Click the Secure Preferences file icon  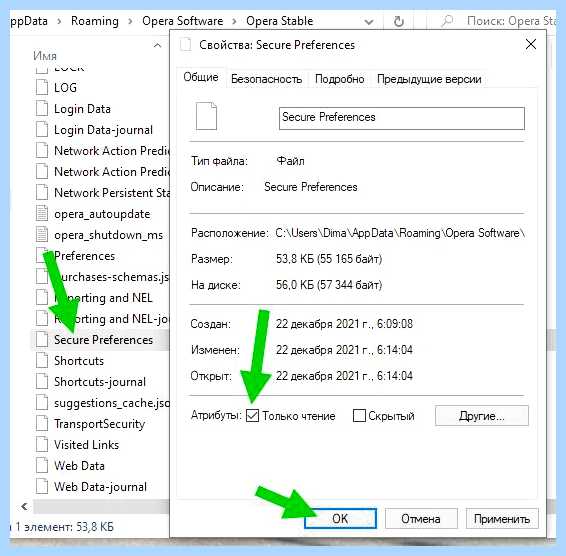[x=42, y=339]
